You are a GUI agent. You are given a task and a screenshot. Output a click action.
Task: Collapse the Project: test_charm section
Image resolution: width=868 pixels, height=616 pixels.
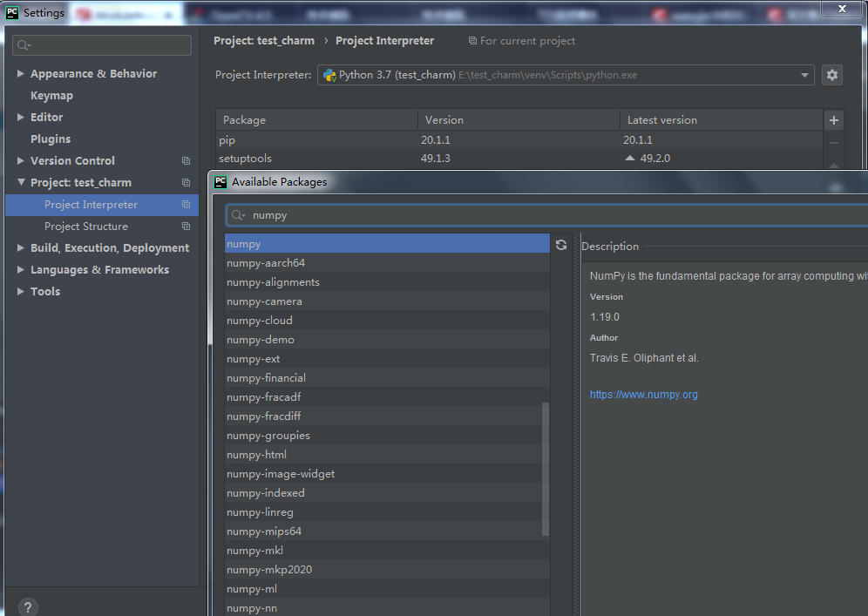(x=20, y=182)
